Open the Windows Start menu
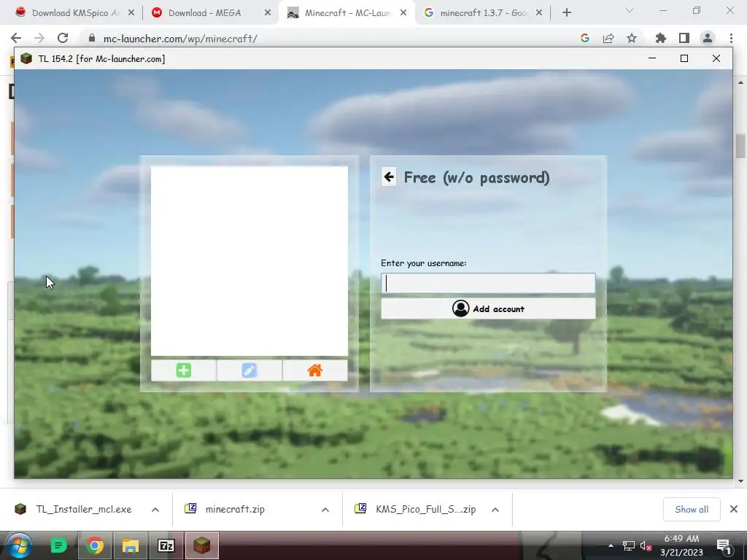Image resolution: width=747 pixels, height=560 pixels. (19, 545)
